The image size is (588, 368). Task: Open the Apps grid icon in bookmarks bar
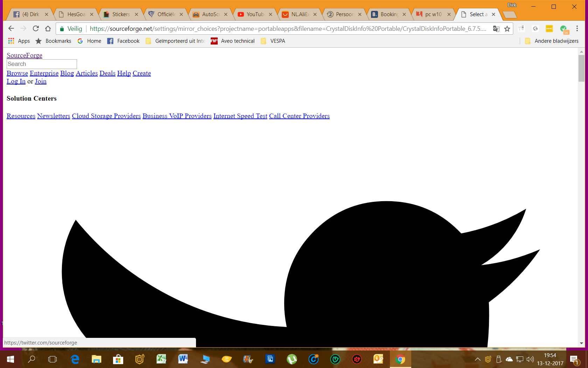(11, 41)
